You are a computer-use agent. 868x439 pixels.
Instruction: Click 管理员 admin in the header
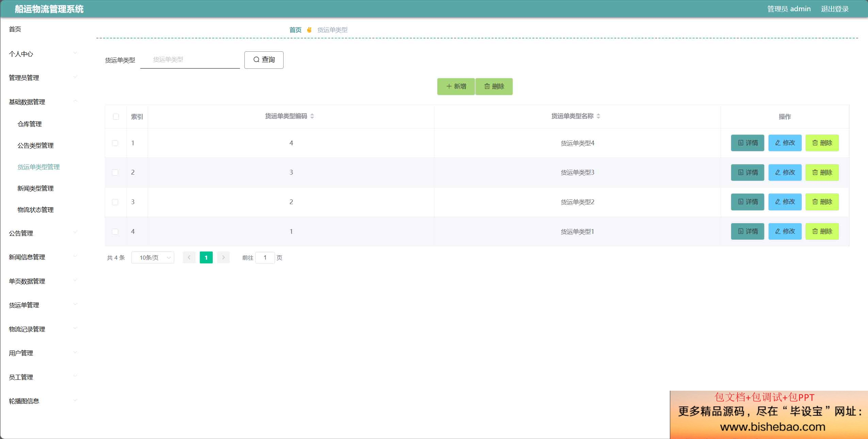click(789, 9)
